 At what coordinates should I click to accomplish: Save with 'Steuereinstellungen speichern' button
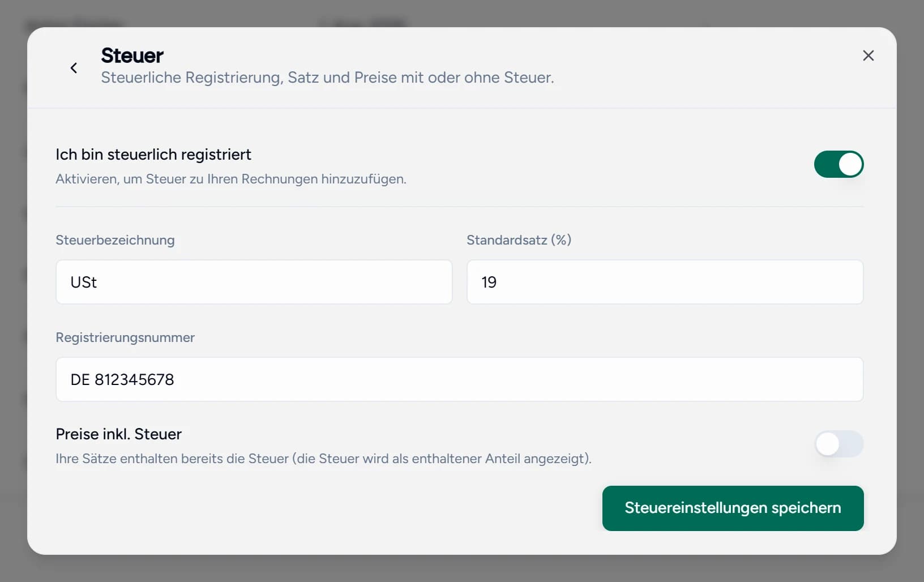[733, 508]
